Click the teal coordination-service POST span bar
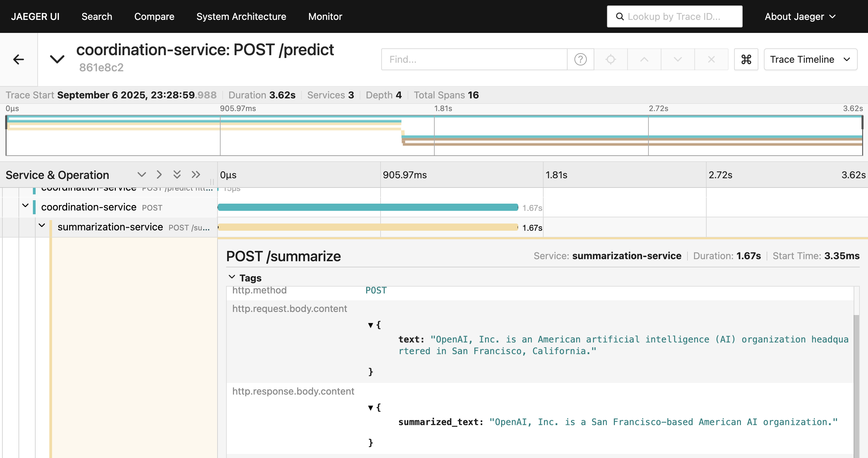Screen dimensions: 868x458 368,207
